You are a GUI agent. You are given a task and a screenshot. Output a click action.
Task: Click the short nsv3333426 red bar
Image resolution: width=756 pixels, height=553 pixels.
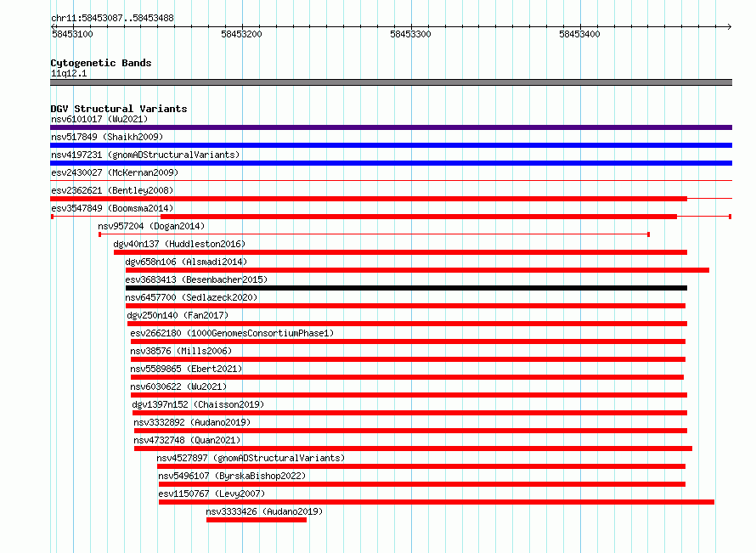coord(257,520)
